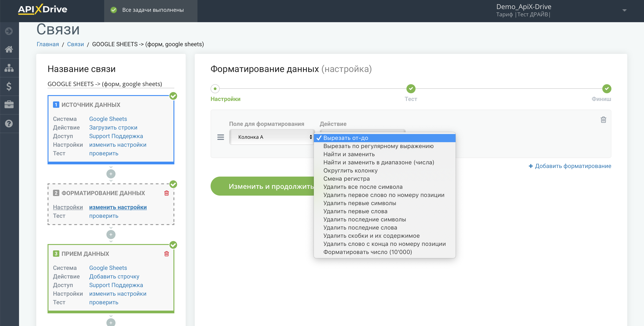The image size is (644, 326).
Task: Select Удалить последние символы
Action: tap(384, 219)
